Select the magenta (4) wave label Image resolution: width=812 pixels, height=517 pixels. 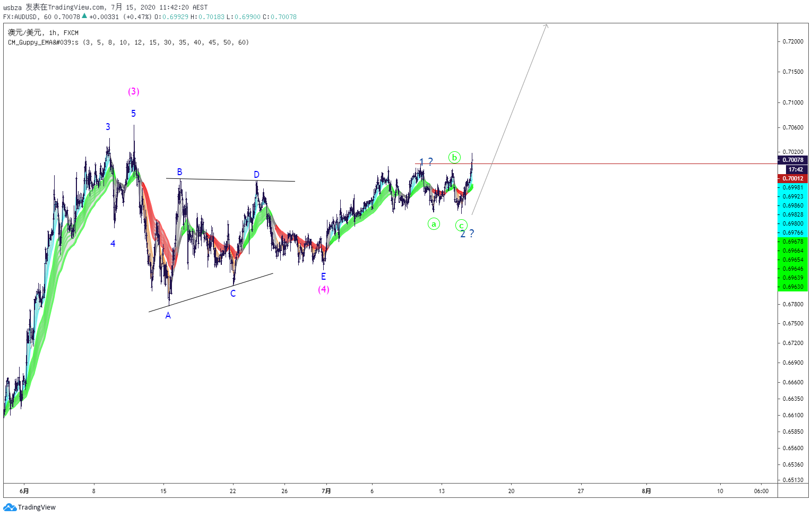click(324, 289)
